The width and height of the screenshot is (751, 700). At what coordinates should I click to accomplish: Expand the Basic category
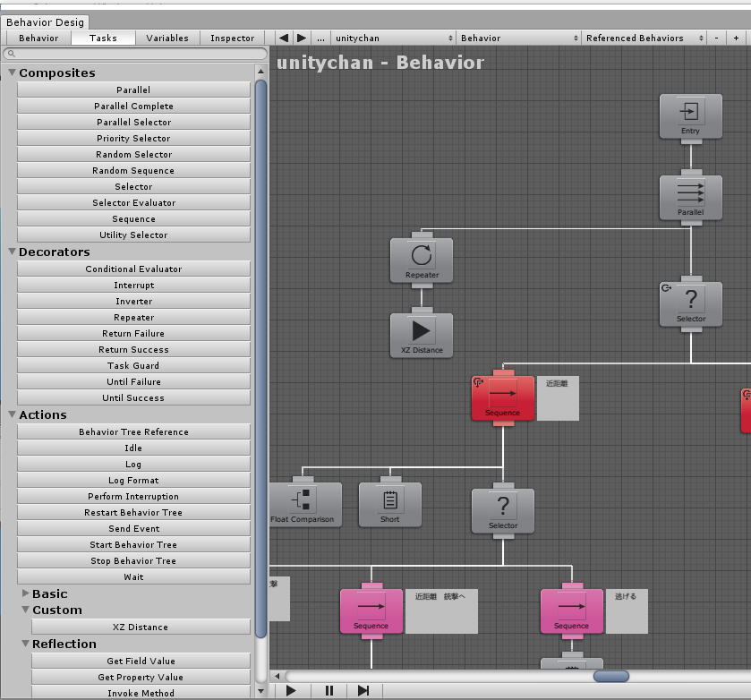coord(26,593)
